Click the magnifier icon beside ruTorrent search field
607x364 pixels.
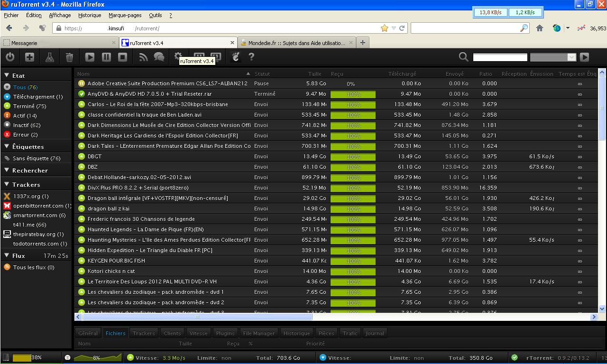coord(463,57)
